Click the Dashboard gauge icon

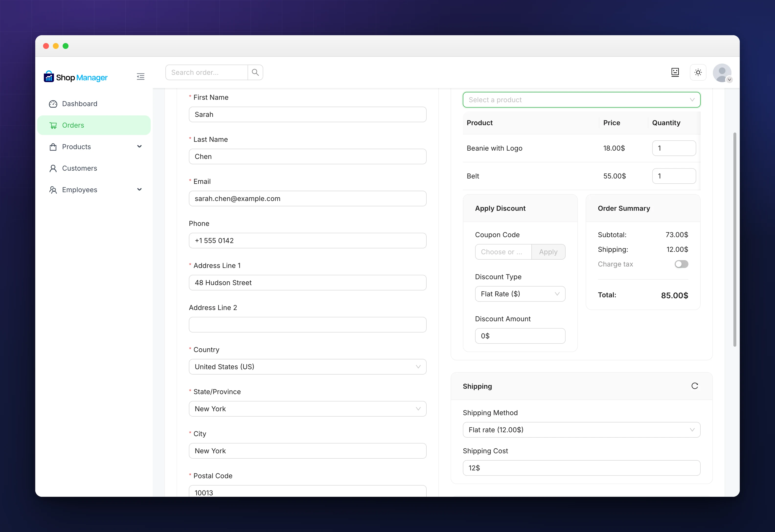(x=53, y=104)
